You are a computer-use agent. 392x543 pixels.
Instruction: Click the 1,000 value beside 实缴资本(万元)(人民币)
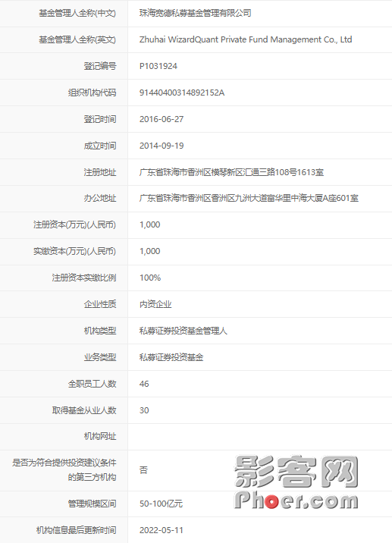coord(149,252)
